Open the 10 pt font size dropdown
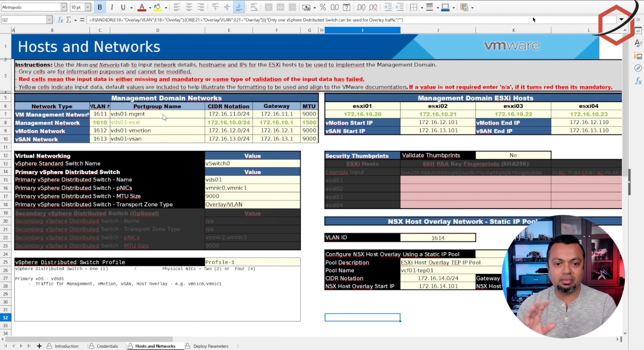 87,7
